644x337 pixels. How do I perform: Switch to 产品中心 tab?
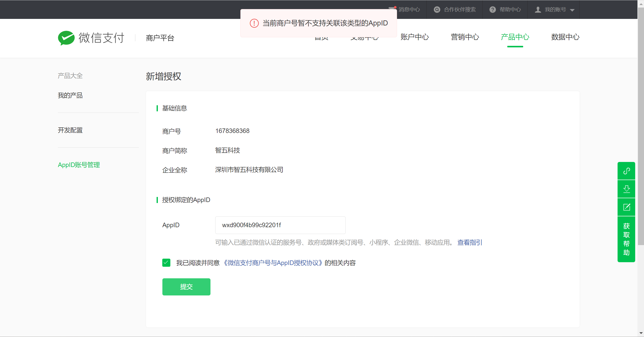pyautogui.click(x=515, y=37)
